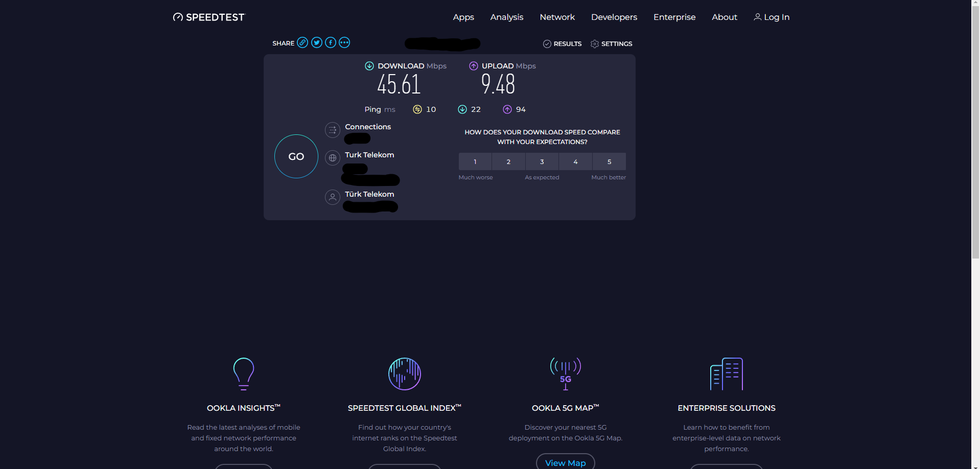Rate download speed 3, as expected
The image size is (980, 469).
(x=542, y=161)
